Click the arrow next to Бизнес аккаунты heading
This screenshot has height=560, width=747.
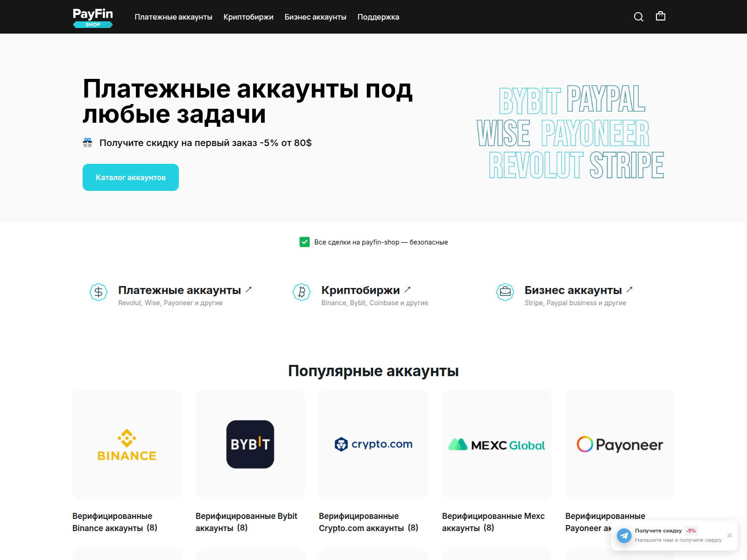tap(629, 290)
